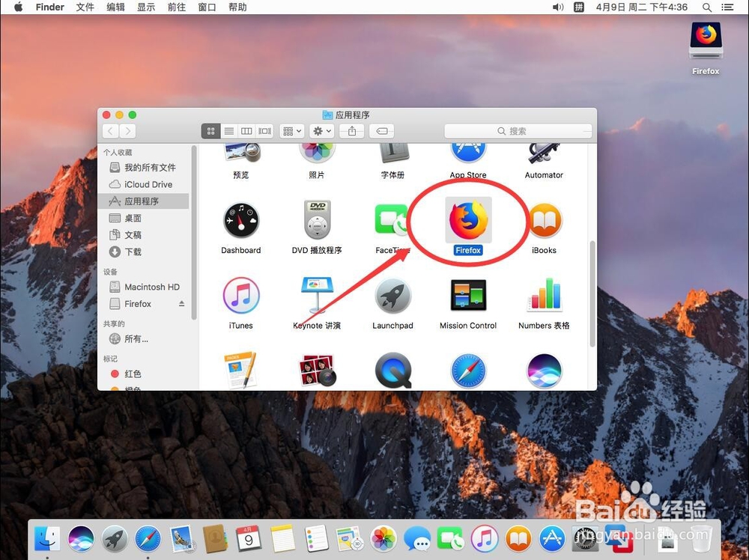Switch to list view in Finder toolbar
749x560 pixels.
click(228, 131)
